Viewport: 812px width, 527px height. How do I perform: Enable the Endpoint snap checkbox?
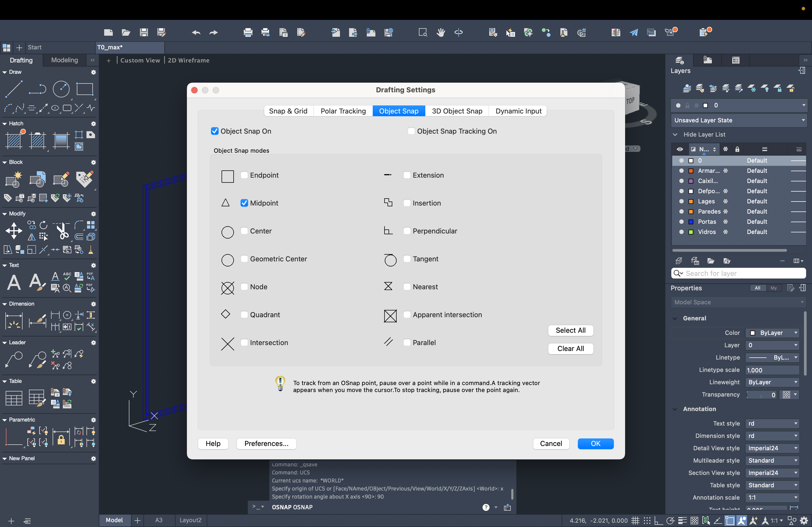pyautogui.click(x=244, y=175)
